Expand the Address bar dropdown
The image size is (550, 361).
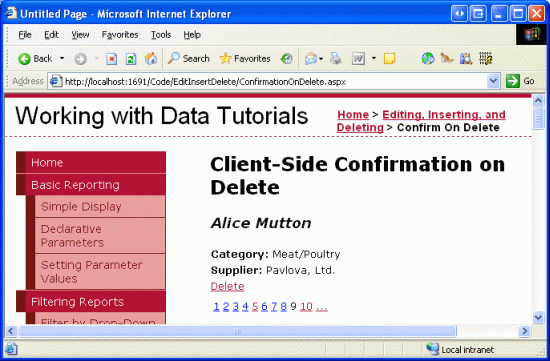pyautogui.click(x=493, y=81)
